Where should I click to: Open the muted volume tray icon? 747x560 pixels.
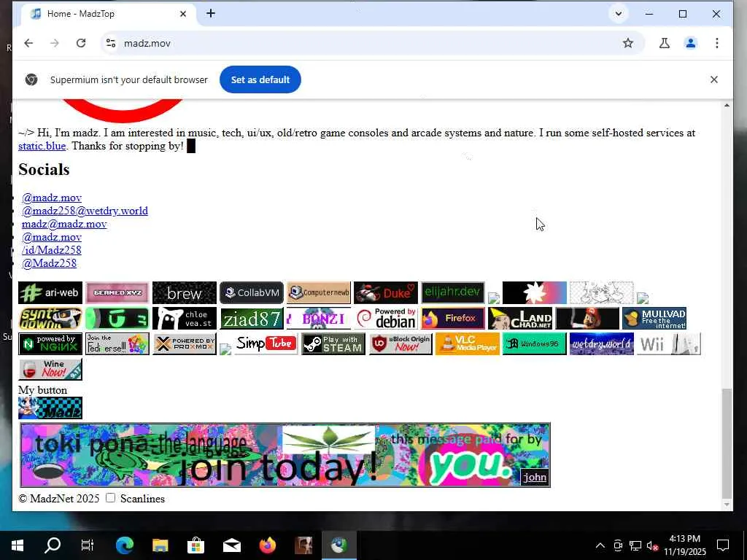click(x=653, y=545)
